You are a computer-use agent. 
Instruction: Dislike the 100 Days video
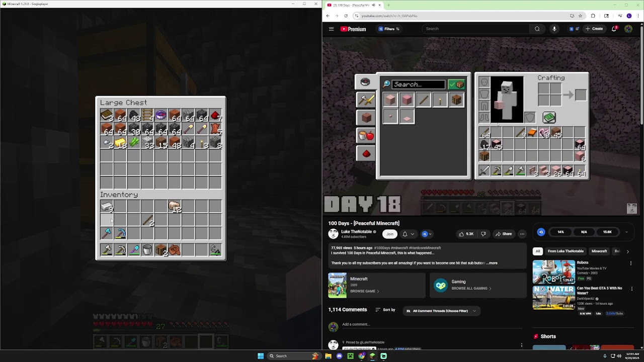click(x=483, y=234)
